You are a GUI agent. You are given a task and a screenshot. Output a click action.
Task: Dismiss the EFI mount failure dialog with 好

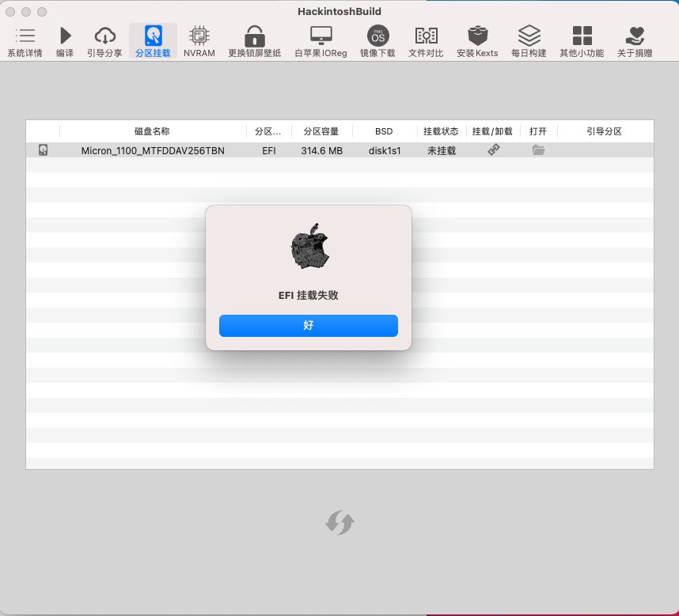click(x=308, y=325)
